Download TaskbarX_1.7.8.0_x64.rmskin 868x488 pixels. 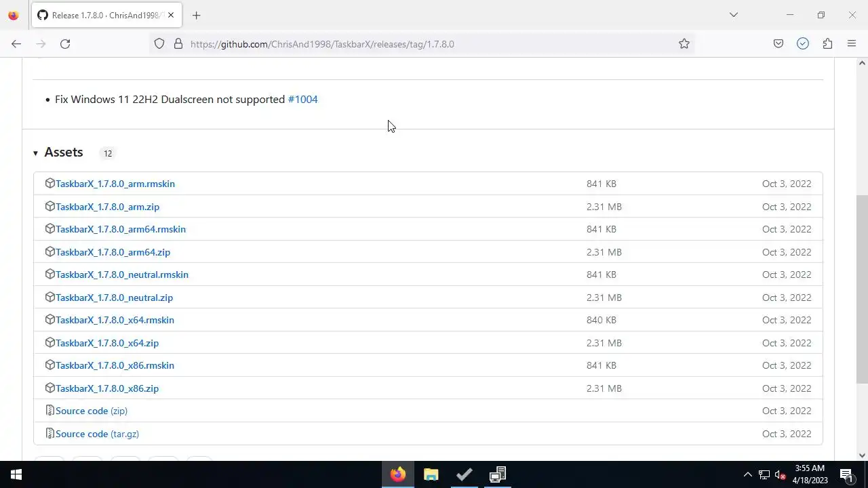[115, 320]
